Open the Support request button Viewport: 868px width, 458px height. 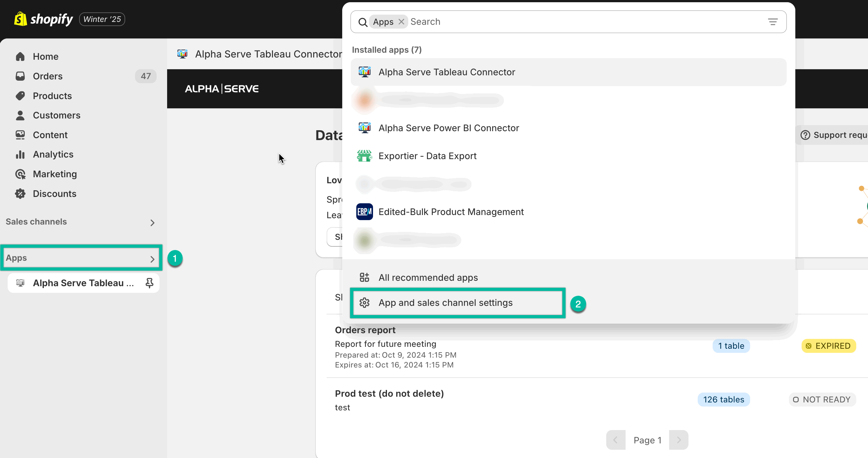[833, 135]
